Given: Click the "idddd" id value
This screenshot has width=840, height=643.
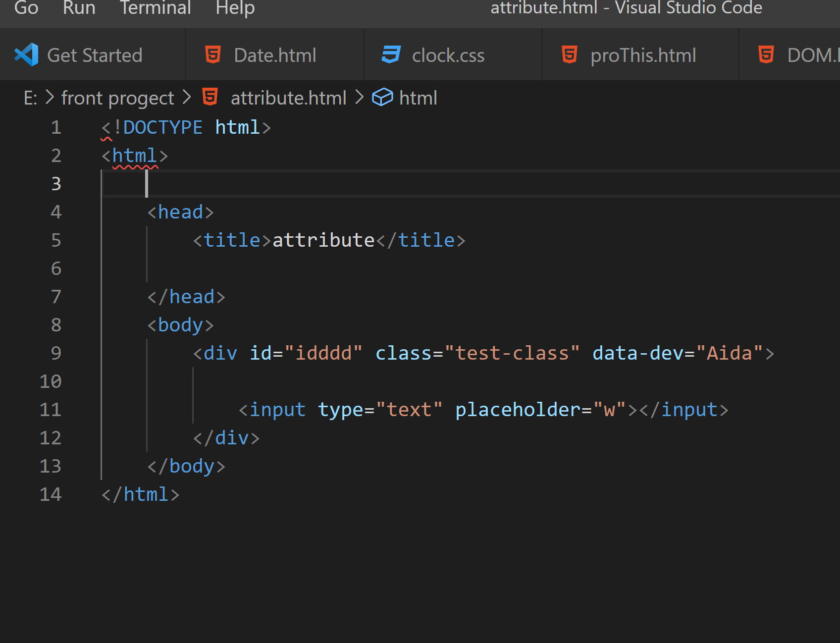Looking at the screenshot, I should tap(323, 354).
